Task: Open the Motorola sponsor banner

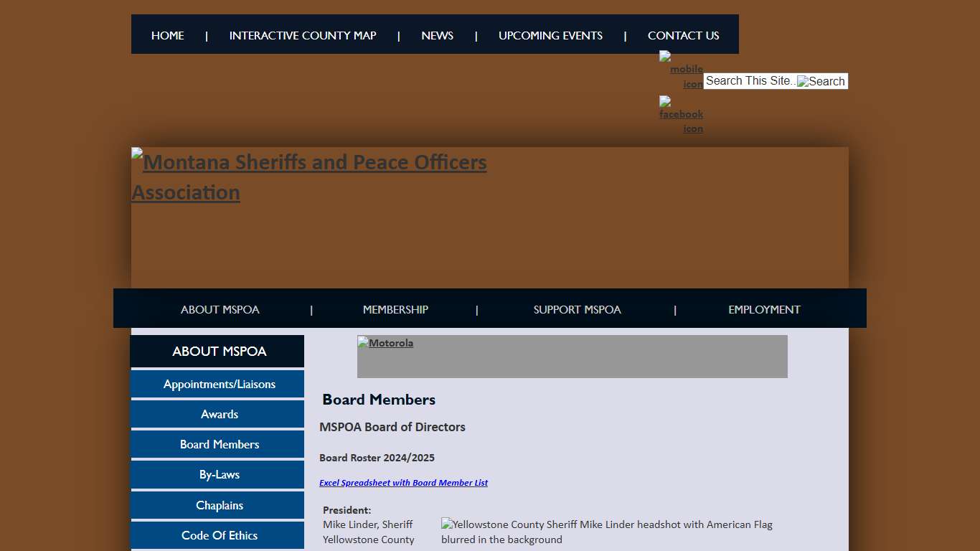Action: 385,343
